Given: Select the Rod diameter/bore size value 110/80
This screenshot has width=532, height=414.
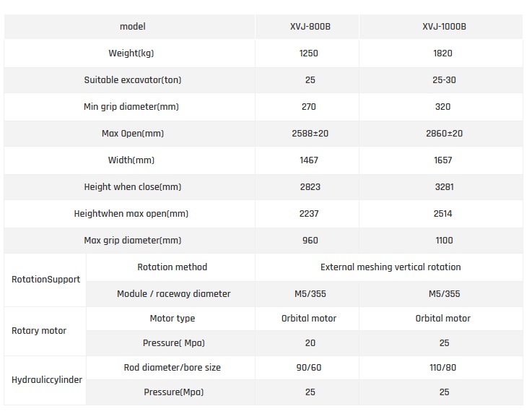Looking at the screenshot, I should pos(443,368).
